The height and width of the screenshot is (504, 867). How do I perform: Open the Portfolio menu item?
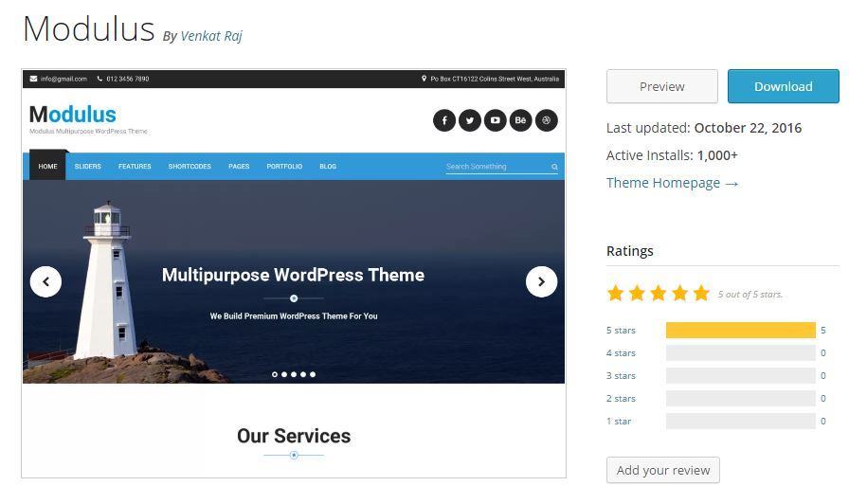pyautogui.click(x=284, y=167)
